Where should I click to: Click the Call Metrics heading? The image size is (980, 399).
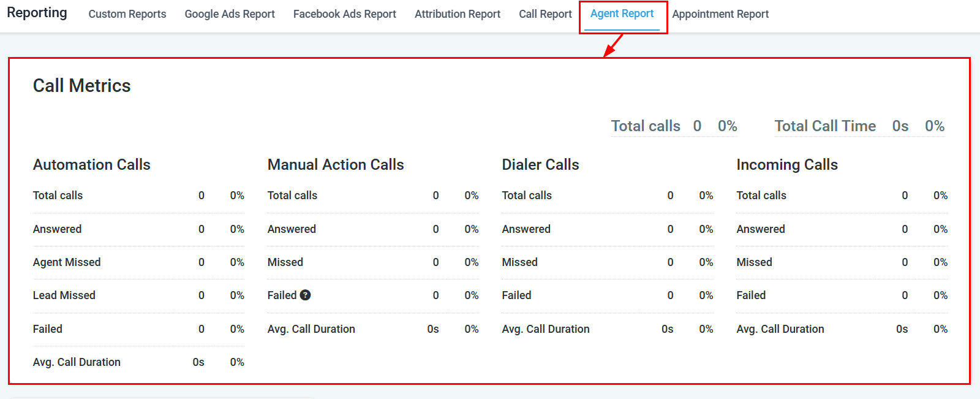[81, 85]
